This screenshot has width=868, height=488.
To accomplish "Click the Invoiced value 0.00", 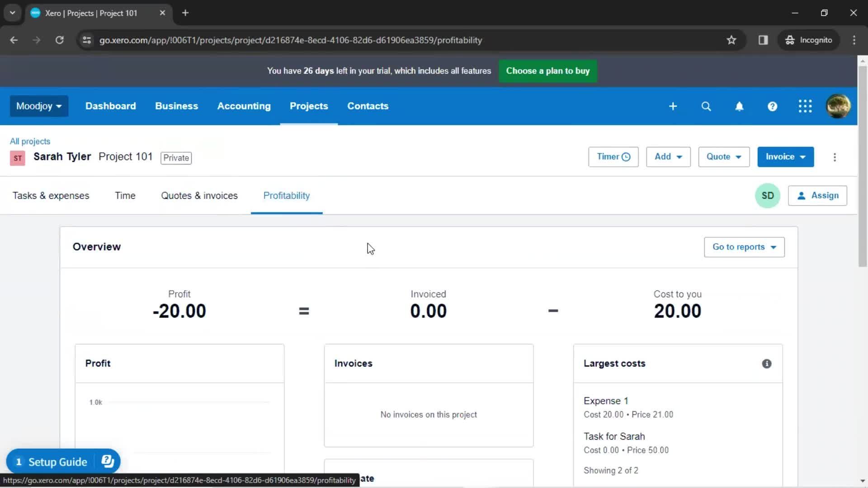I will (x=429, y=311).
